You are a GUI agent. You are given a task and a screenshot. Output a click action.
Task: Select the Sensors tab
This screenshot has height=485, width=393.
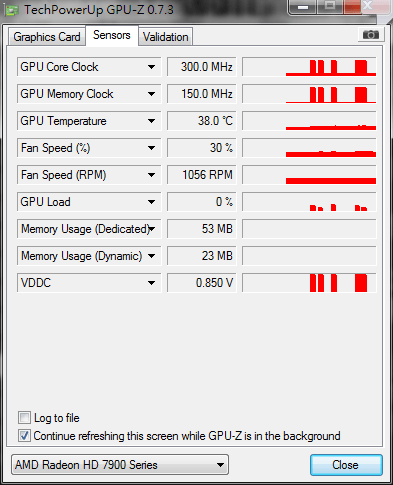point(112,35)
